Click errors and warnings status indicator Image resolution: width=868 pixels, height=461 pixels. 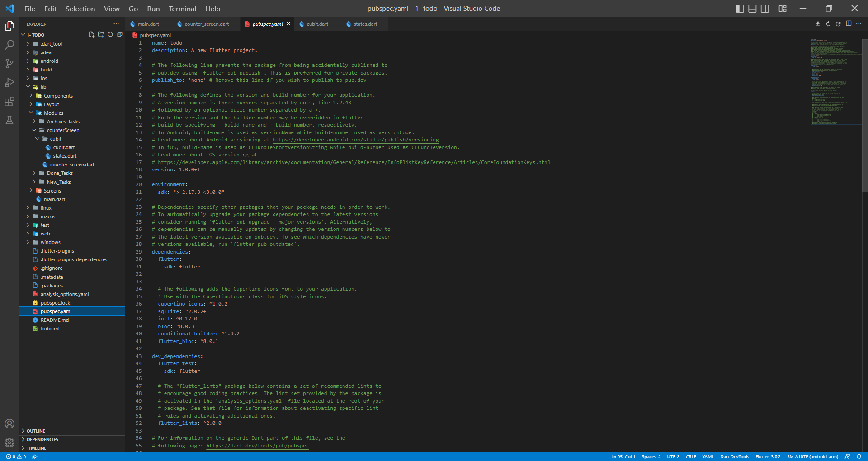coord(16,456)
